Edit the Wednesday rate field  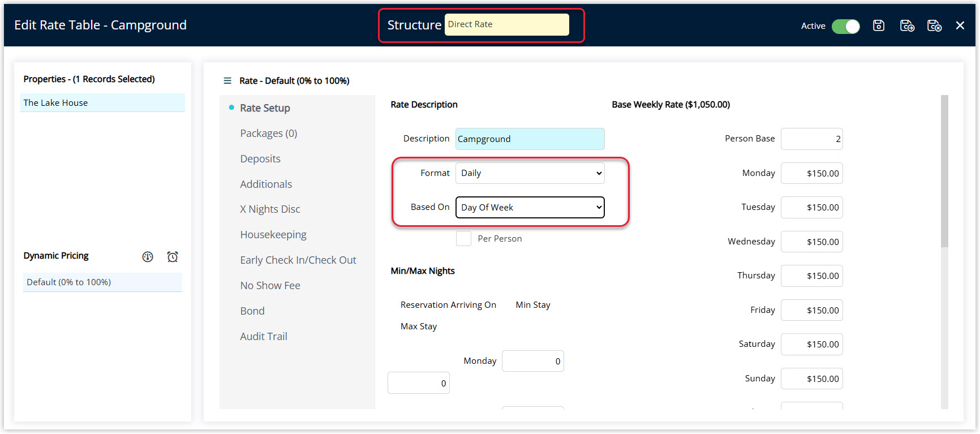coord(811,242)
